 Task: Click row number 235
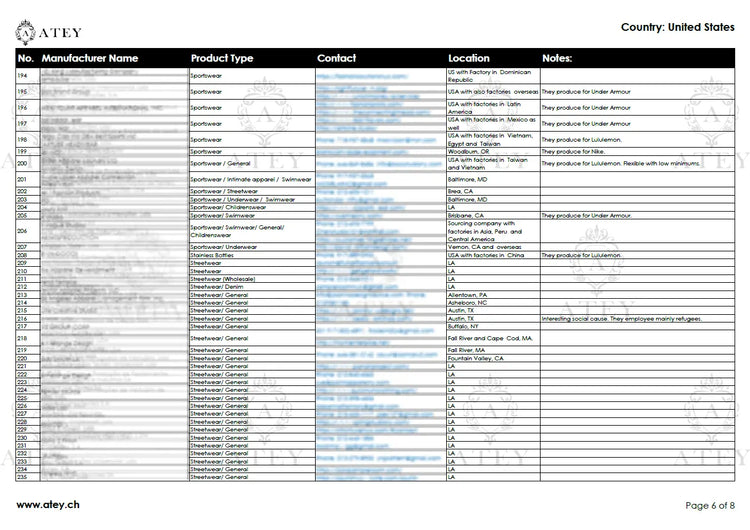point(22,477)
